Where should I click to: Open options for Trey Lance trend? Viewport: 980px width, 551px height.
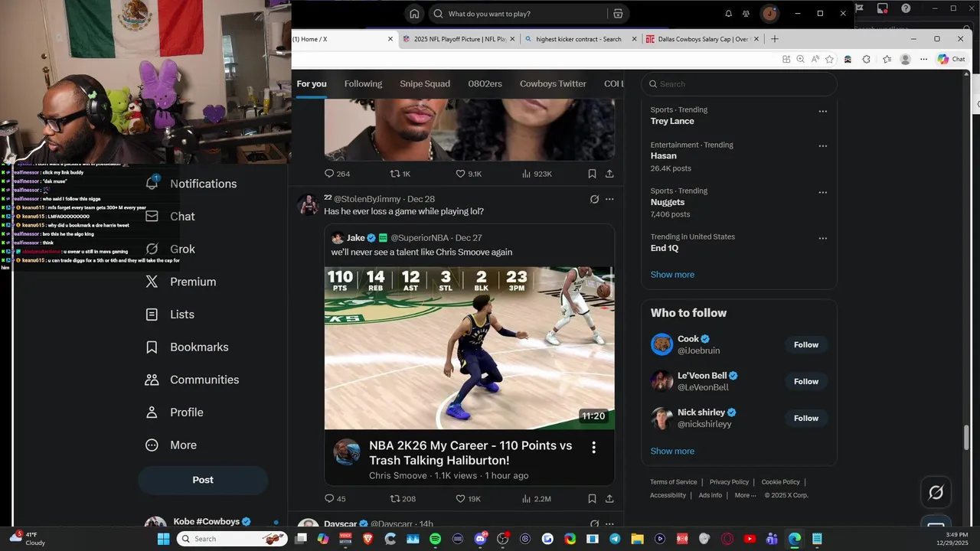[823, 112]
